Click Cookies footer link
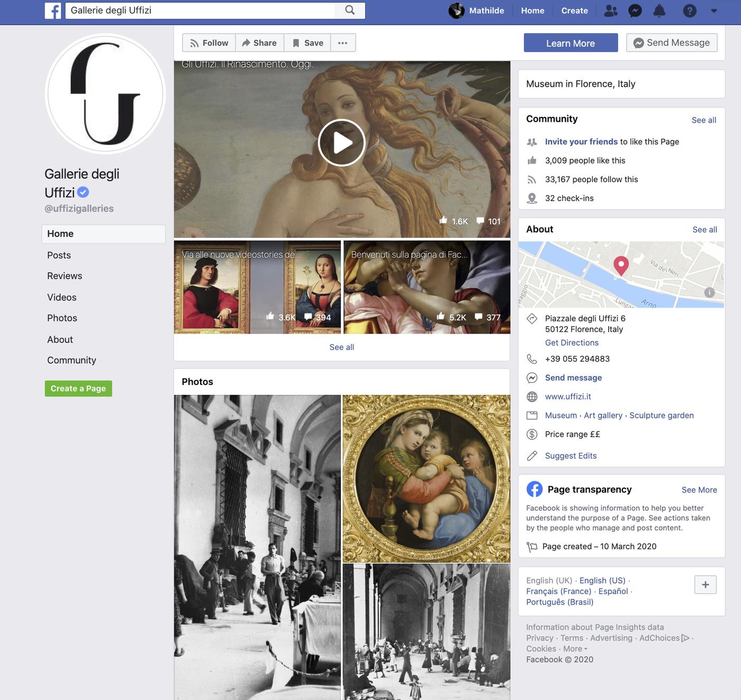Screen dimensions: 741x700 (x=541, y=649)
